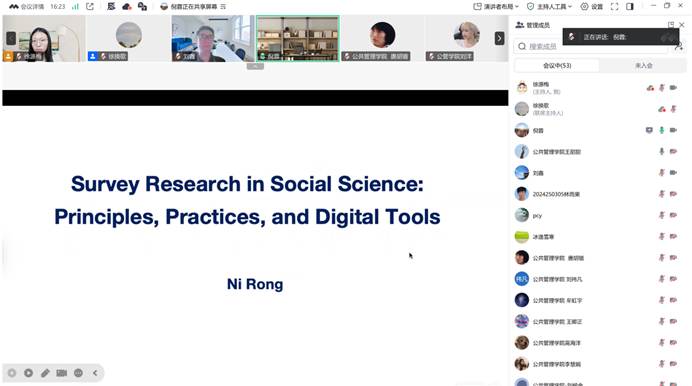Toggle the sidebar layout icon near settings
The image size is (692, 386).
click(630, 7)
